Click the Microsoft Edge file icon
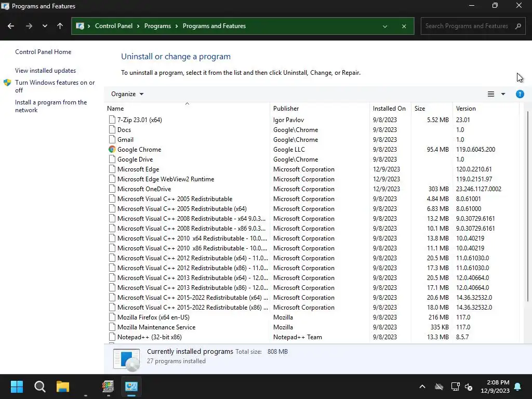532x399 pixels. [112, 169]
